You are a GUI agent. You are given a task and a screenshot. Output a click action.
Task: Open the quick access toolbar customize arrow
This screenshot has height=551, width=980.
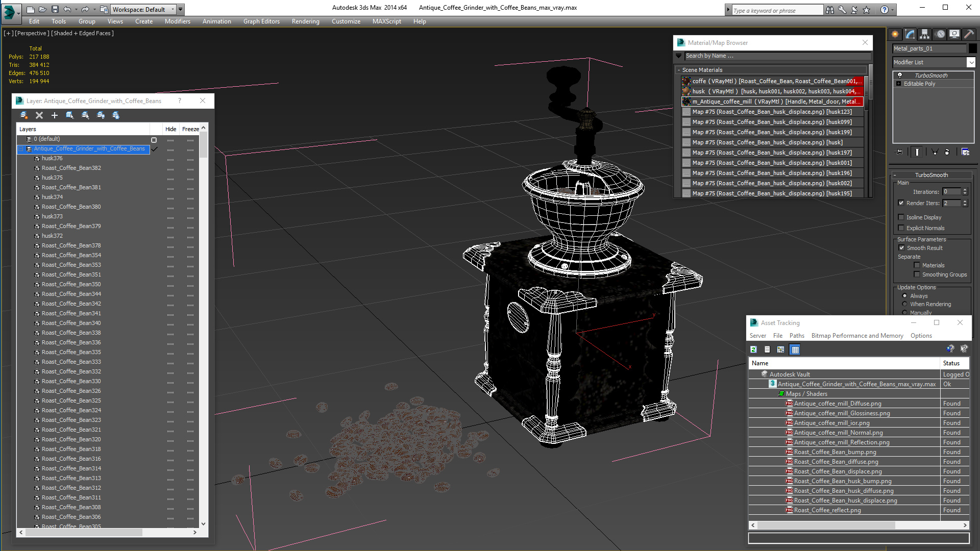point(181,9)
